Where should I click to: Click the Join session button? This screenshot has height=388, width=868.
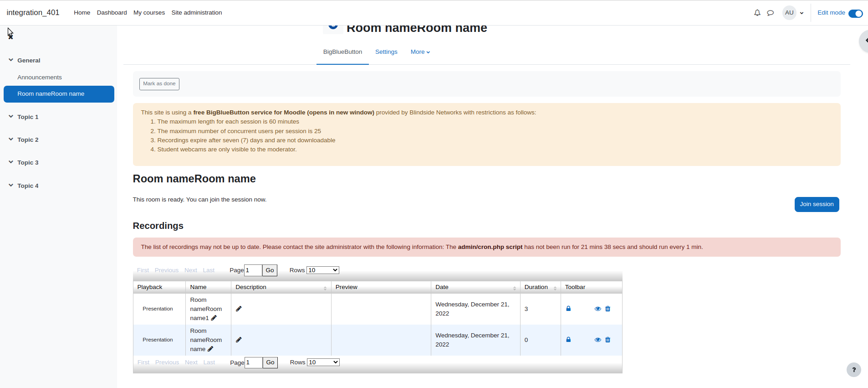point(817,204)
